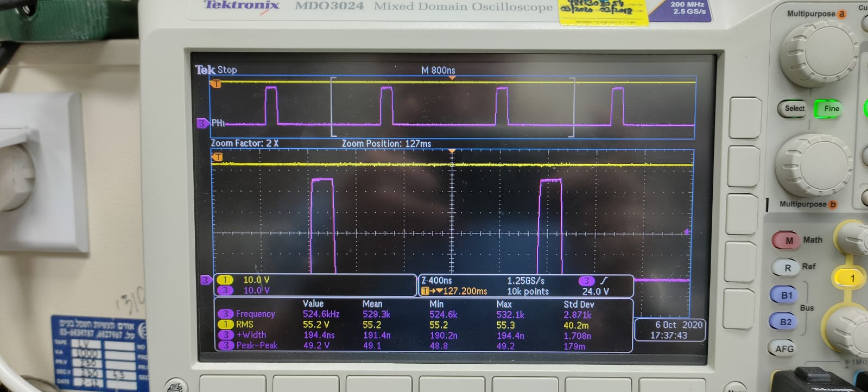Select the RMS measurement label
The image size is (868, 392).
244,325
